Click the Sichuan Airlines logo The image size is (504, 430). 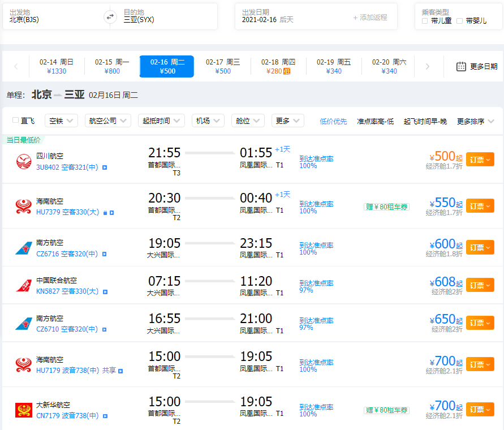pos(24,161)
